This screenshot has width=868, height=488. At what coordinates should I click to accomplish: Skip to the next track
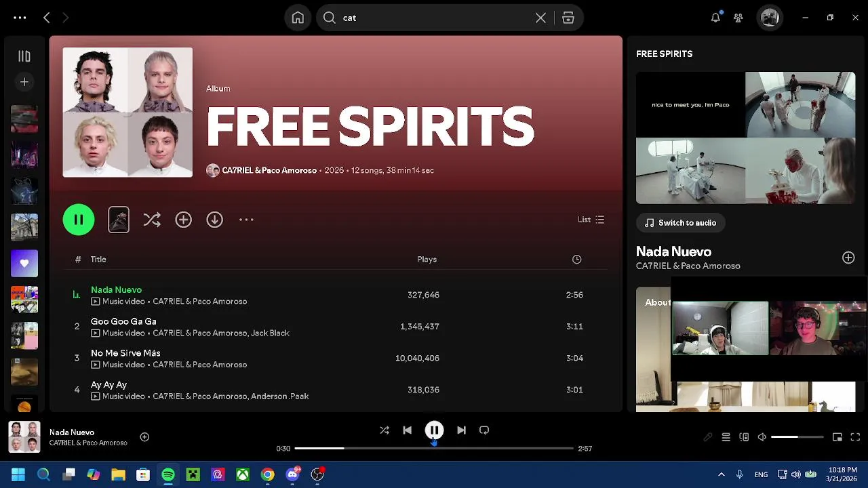click(461, 430)
